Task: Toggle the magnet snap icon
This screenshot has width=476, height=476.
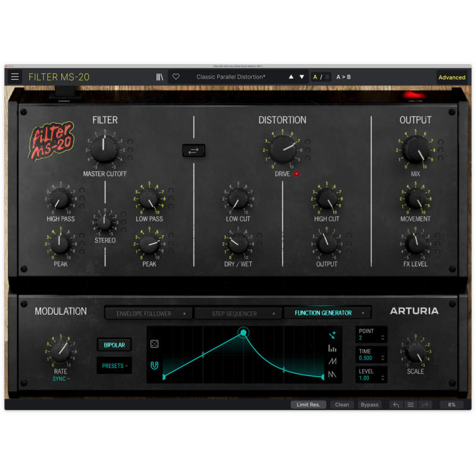Action: 154,365
